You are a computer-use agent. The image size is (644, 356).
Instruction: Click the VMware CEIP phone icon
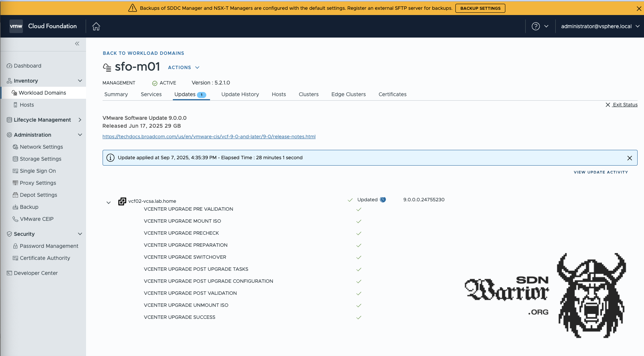(15, 219)
